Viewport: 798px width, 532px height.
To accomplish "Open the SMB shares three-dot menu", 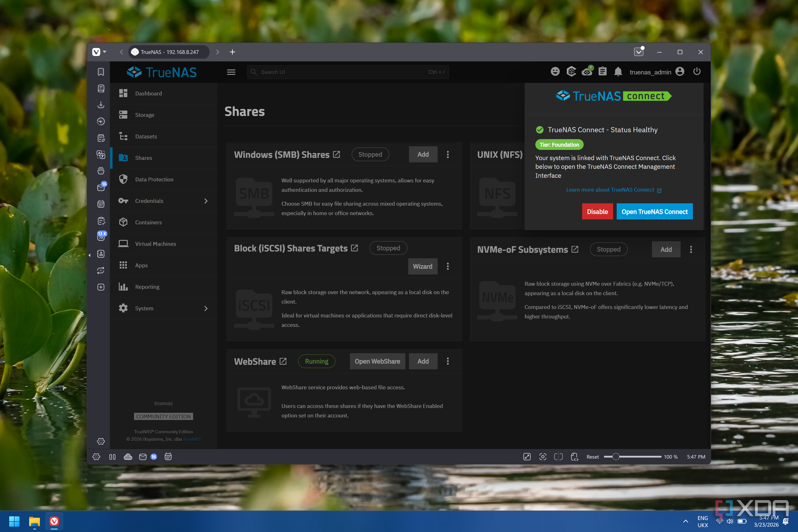I will [448, 154].
